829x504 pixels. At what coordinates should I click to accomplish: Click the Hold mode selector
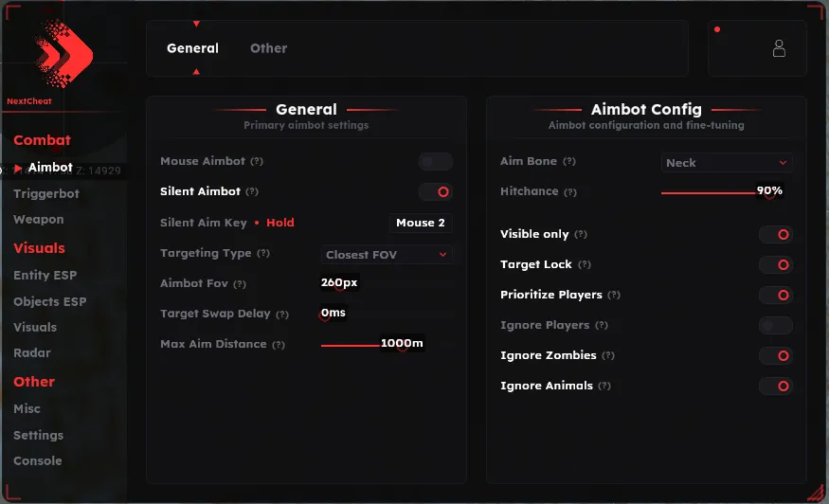pos(280,223)
